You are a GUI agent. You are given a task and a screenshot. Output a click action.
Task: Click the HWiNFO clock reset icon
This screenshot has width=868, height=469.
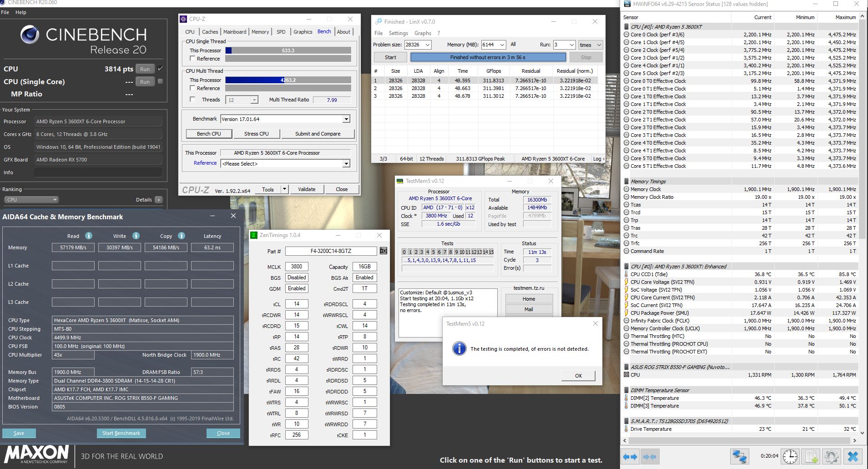(x=790, y=457)
